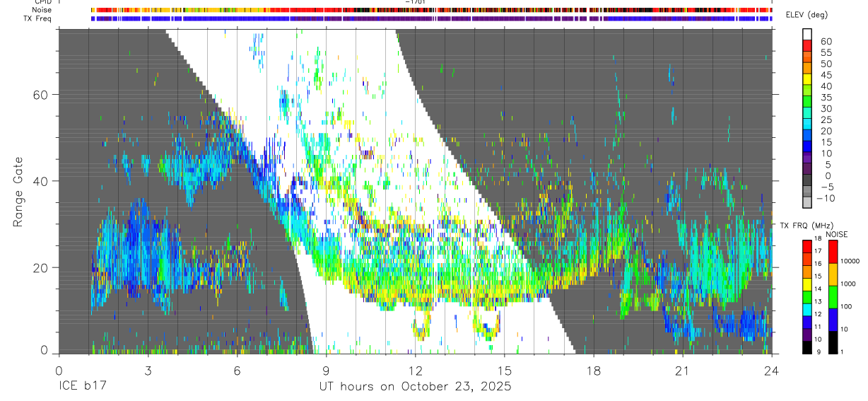
Task: Click the '1000' value in the NOISE legend
Action: pos(848,284)
